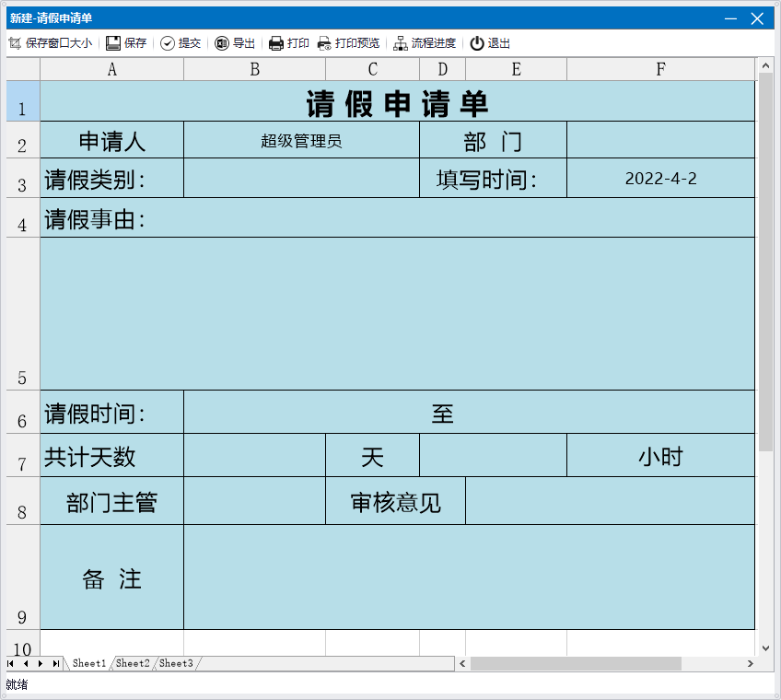This screenshot has width=781, height=700.
Task: Click the 退出 power icon
Action: click(x=477, y=43)
